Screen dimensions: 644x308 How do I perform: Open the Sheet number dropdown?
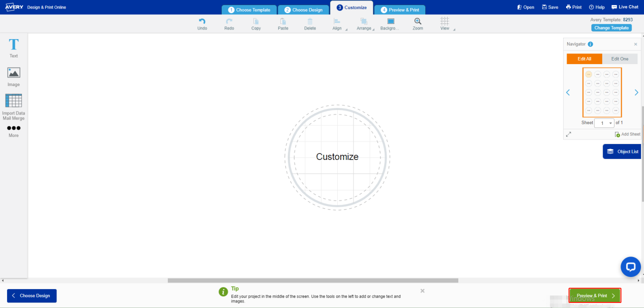tap(604, 123)
